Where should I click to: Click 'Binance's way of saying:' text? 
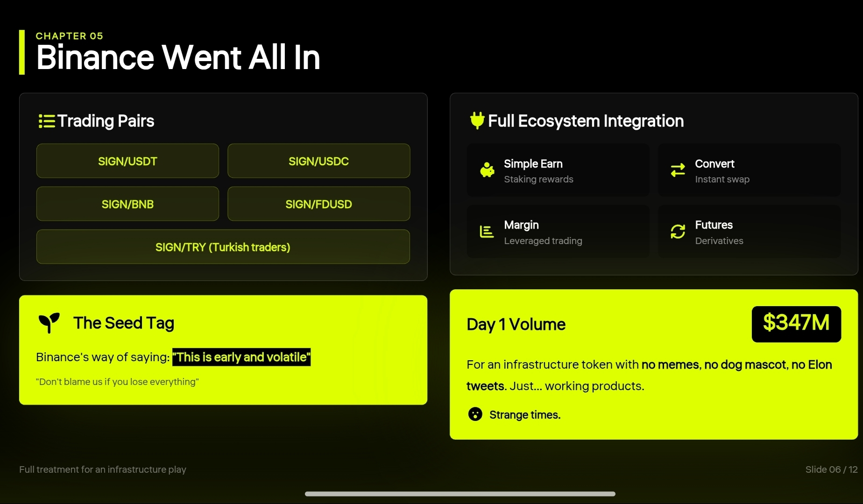click(103, 357)
